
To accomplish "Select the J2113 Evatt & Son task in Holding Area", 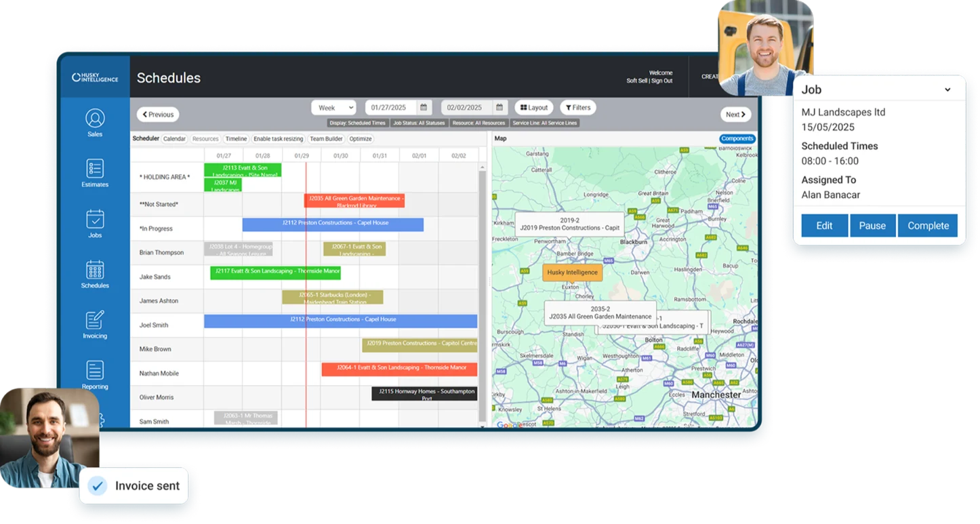I will pos(243,170).
